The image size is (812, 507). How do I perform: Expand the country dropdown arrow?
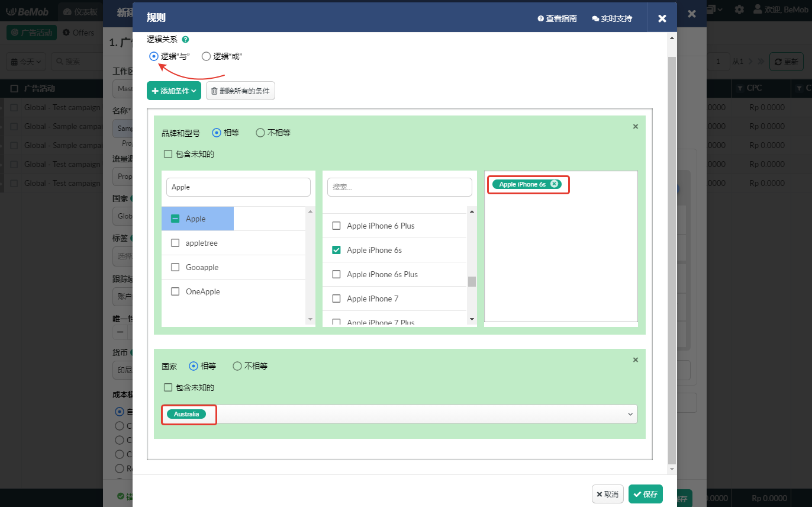click(630, 415)
